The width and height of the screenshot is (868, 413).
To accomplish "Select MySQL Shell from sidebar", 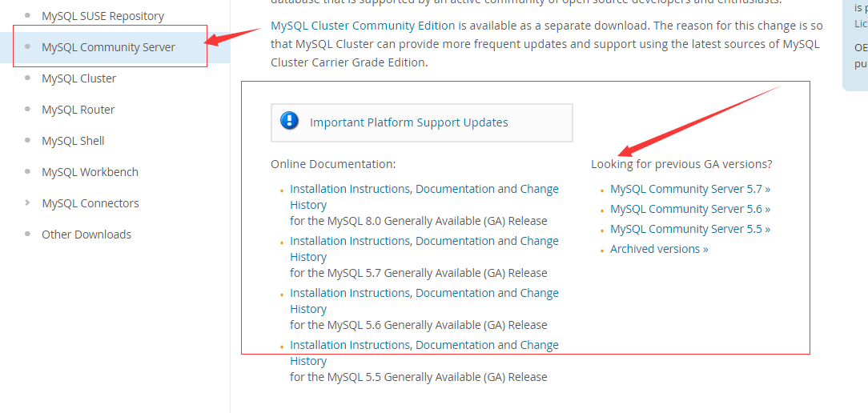I will coord(73,141).
